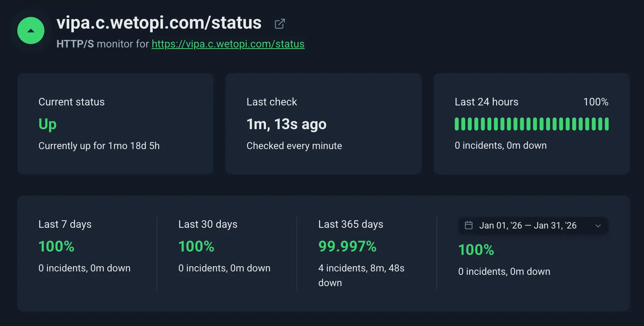Click the calendar icon in date picker

point(469,225)
